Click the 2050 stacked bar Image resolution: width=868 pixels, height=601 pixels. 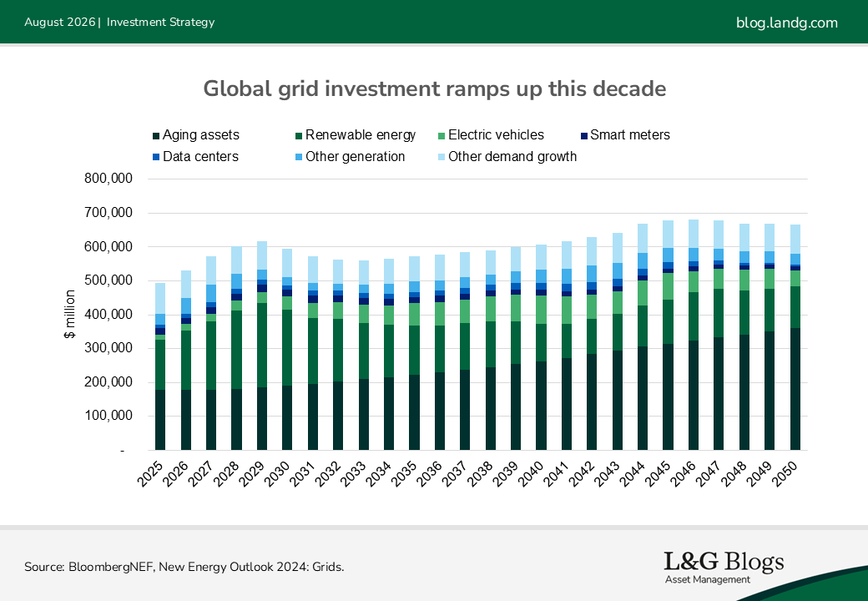coord(795,337)
